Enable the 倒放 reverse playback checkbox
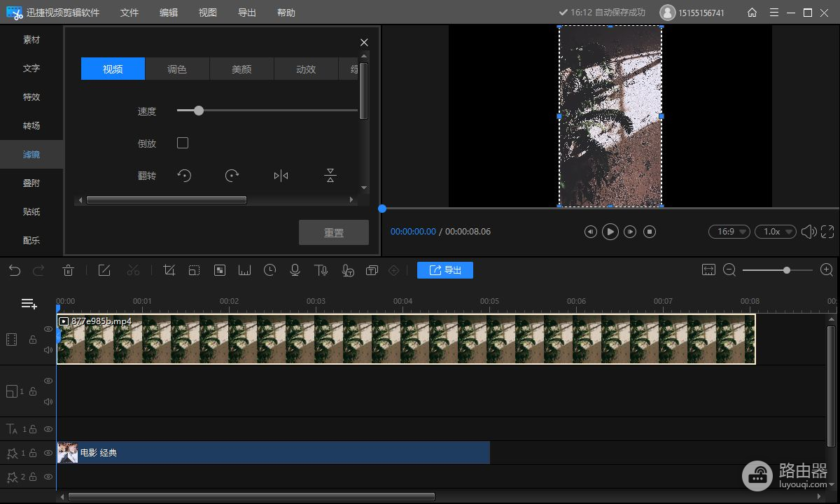Screen dimensions: 840x504 pos(183,143)
